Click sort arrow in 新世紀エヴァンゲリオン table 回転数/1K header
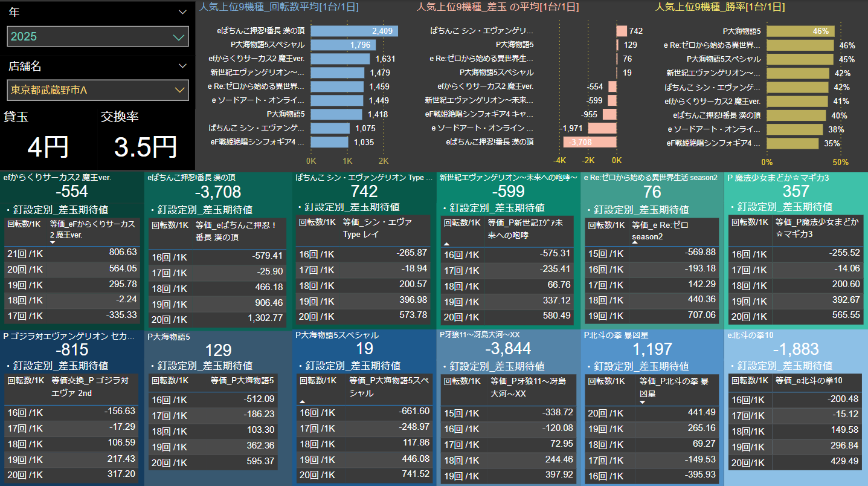This screenshot has width=868, height=486. (x=447, y=243)
